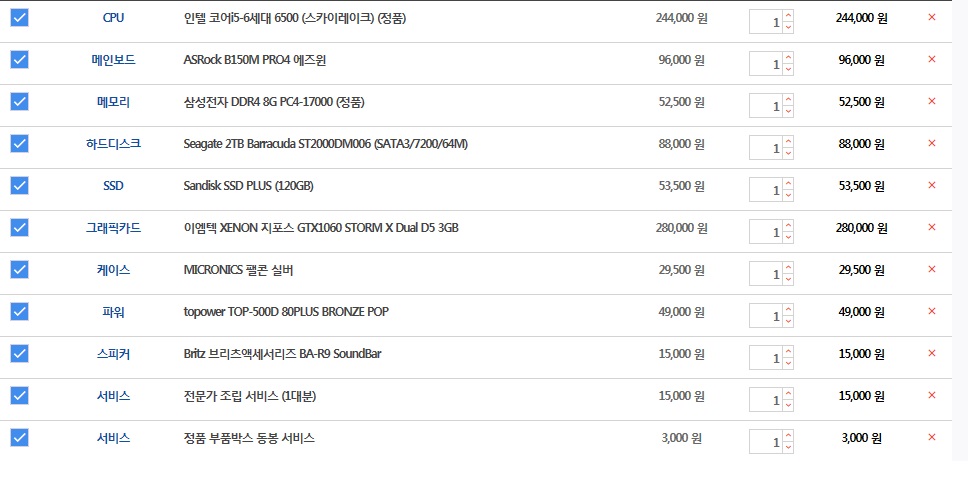Image resolution: width=968 pixels, height=482 pixels.
Task: Open the 그래픽카드 category link
Action: 113,228
